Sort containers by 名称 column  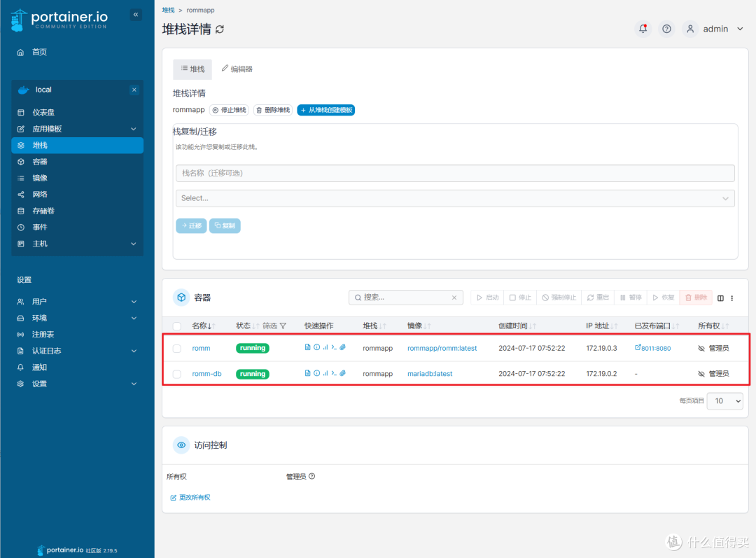click(204, 326)
